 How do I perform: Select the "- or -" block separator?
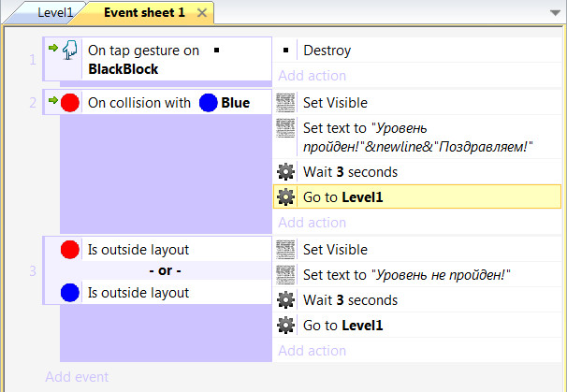[x=165, y=271]
